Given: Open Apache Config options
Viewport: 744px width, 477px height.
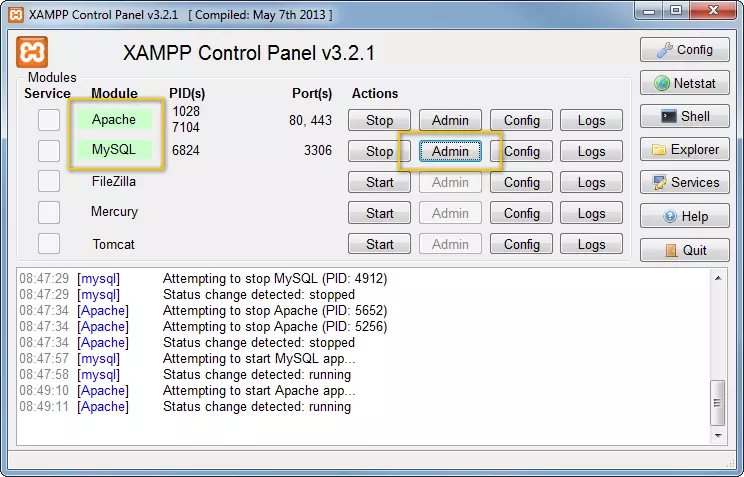Looking at the screenshot, I should tap(521, 120).
